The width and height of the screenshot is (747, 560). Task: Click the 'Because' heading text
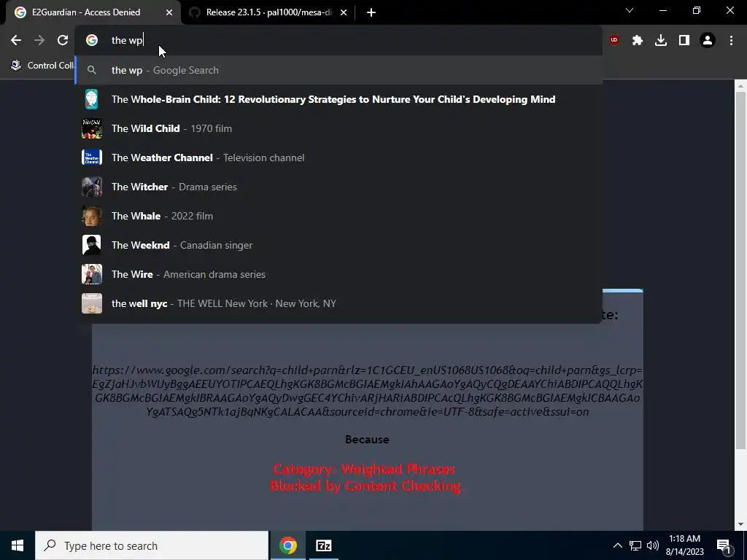click(367, 440)
